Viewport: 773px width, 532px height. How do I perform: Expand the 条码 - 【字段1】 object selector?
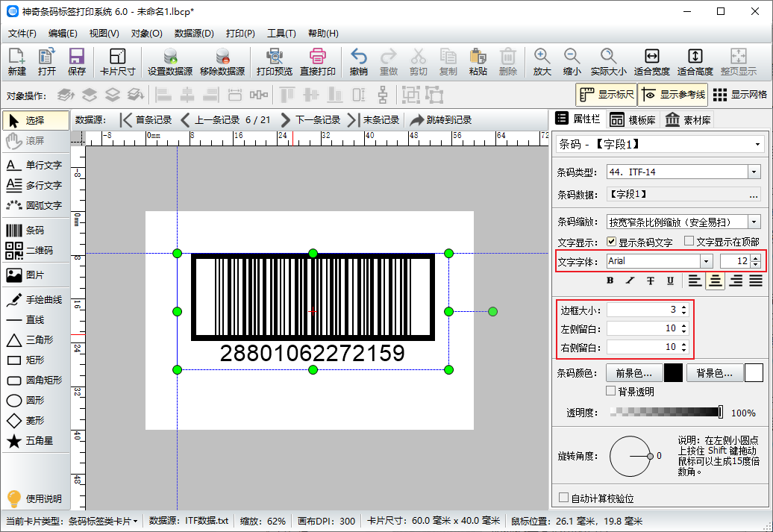[x=757, y=145]
